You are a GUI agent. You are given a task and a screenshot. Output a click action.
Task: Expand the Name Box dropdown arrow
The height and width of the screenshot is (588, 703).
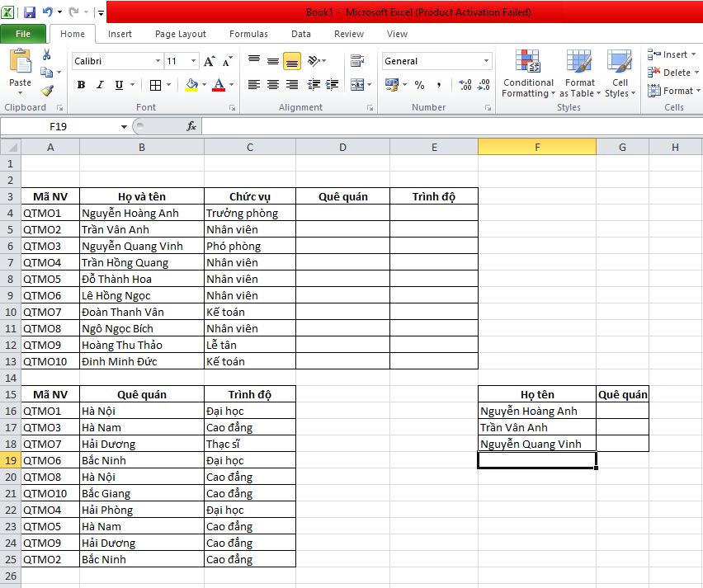[124, 127]
